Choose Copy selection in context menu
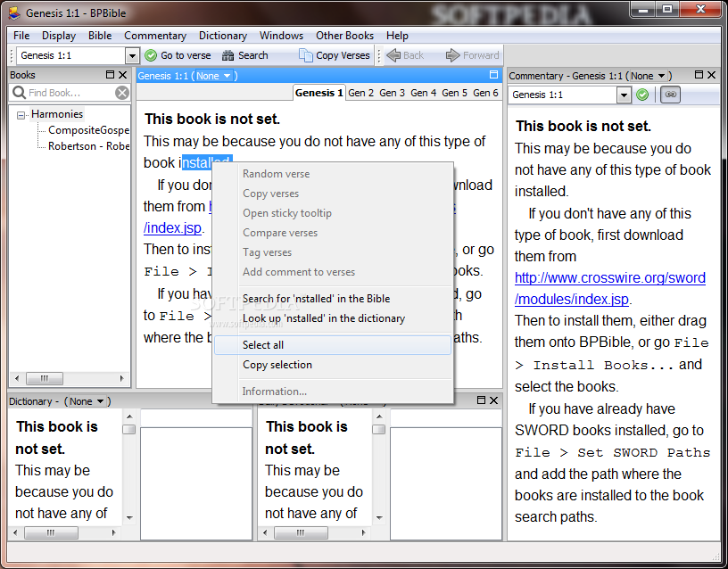 [333, 365]
